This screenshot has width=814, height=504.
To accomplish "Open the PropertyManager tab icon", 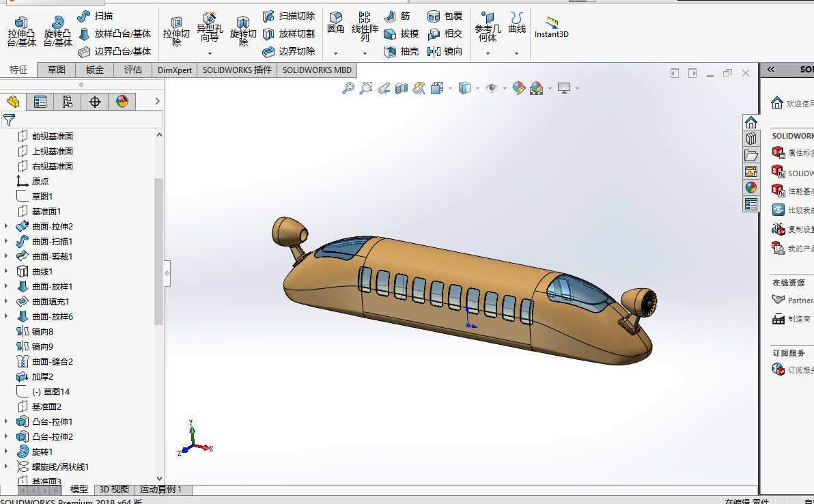I will [40, 102].
